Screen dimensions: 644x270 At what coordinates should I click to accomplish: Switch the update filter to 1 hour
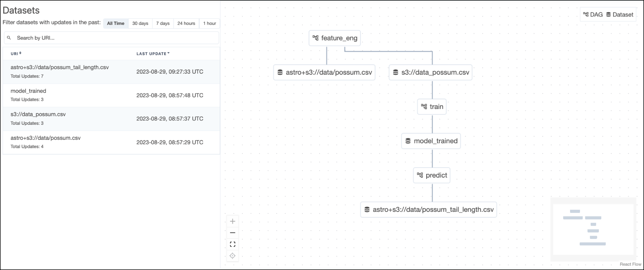pyautogui.click(x=209, y=23)
